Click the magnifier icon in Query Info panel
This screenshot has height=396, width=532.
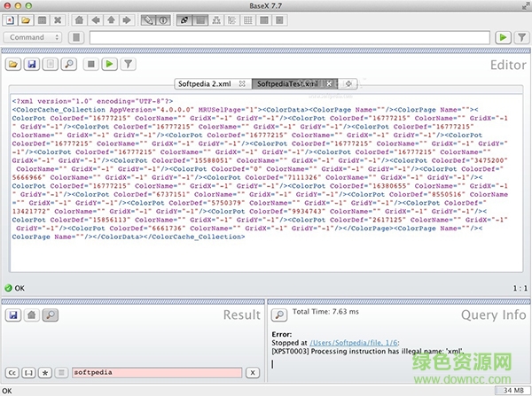[x=278, y=314]
